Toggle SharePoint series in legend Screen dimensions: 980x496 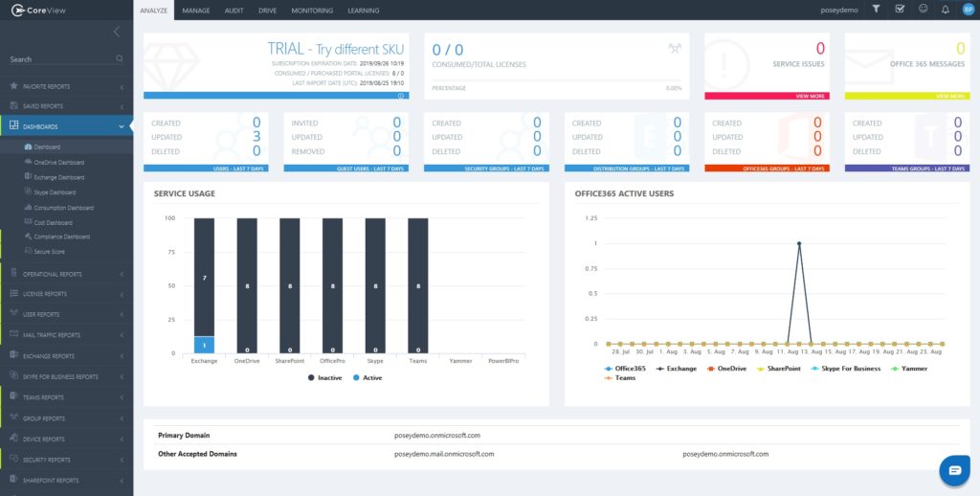[x=779, y=369]
